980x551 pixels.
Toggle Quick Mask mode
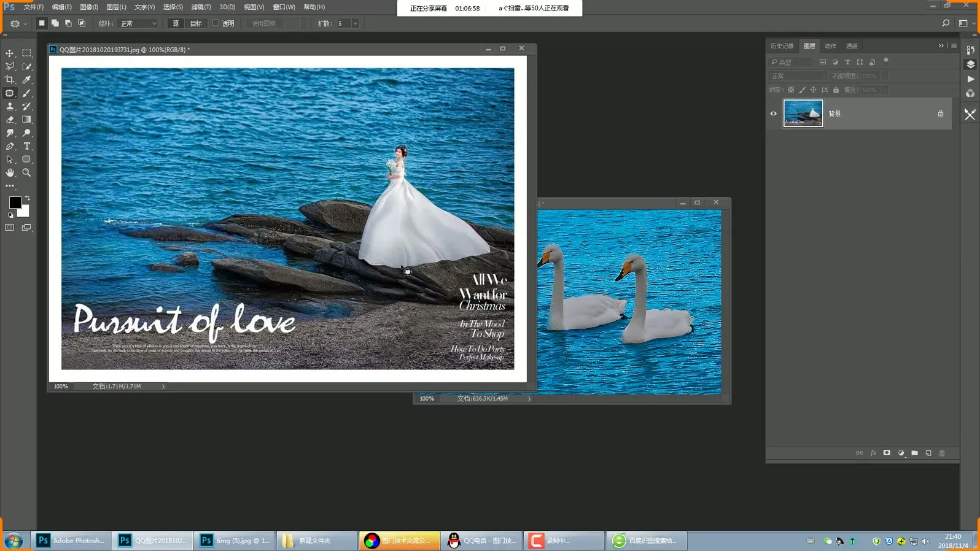point(10,228)
